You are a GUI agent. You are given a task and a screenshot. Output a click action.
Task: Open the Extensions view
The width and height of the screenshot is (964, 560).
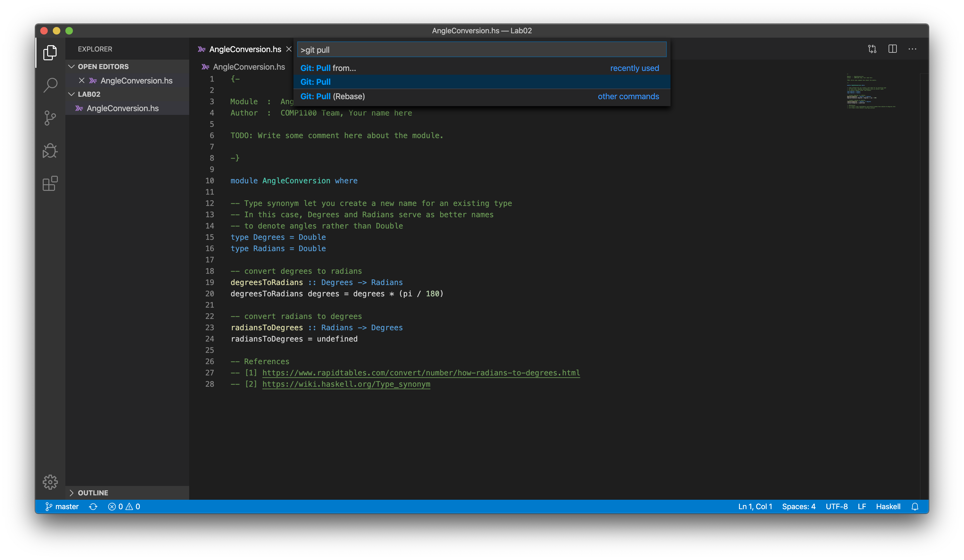(50, 184)
